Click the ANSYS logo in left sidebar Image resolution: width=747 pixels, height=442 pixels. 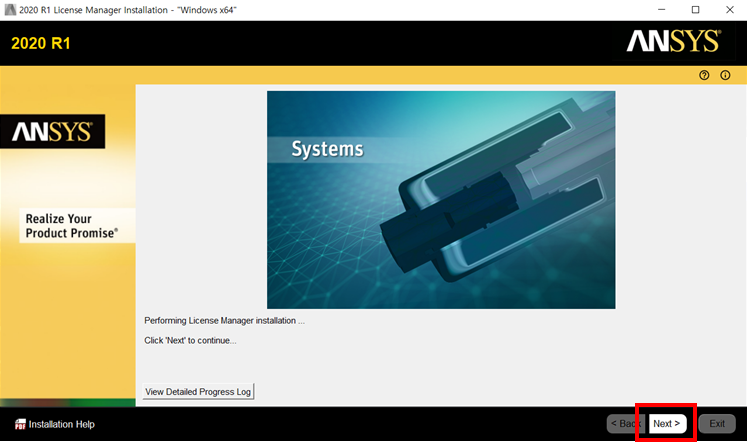coord(52,131)
